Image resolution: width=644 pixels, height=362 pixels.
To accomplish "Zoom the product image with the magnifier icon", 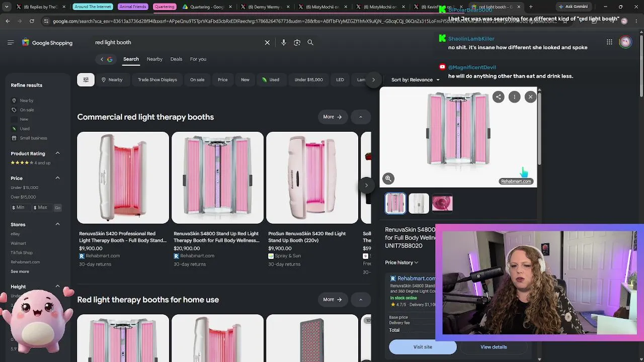I will [x=388, y=178].
